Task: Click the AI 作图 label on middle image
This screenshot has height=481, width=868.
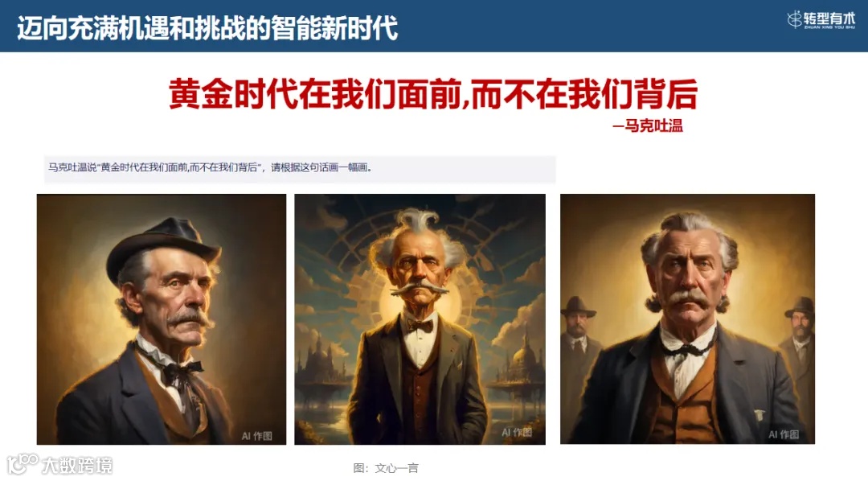Action: tap(517, 432)
